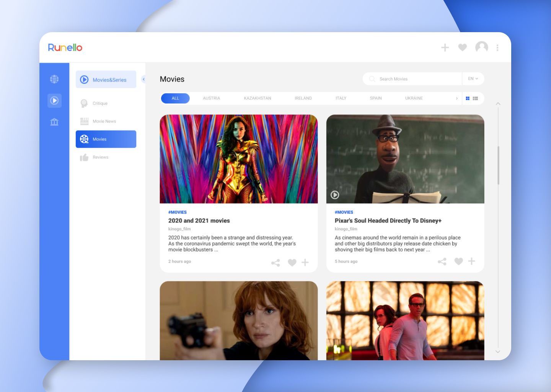
Task: Click the scroll up arrow
Action: pos(498,104)
